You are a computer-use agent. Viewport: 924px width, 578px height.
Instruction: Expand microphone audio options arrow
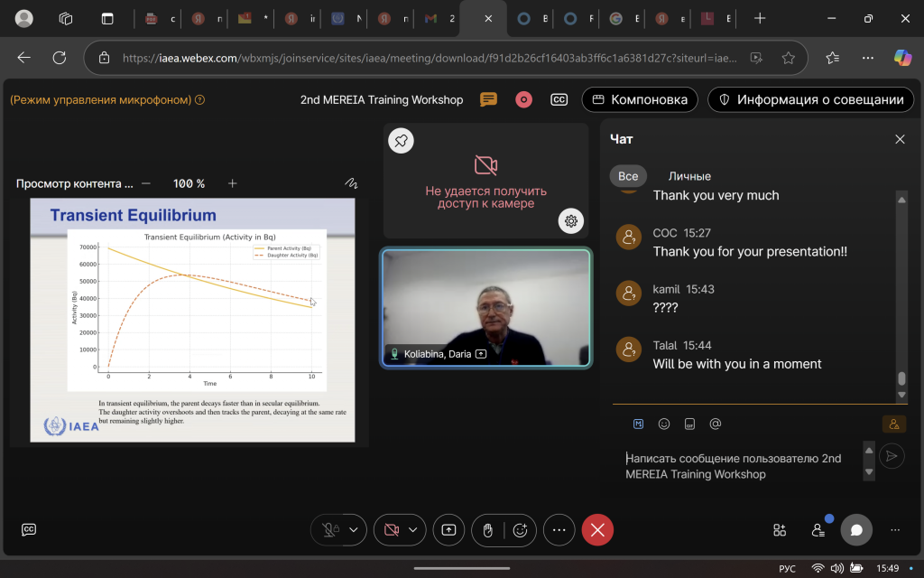(x=354, y=530)
